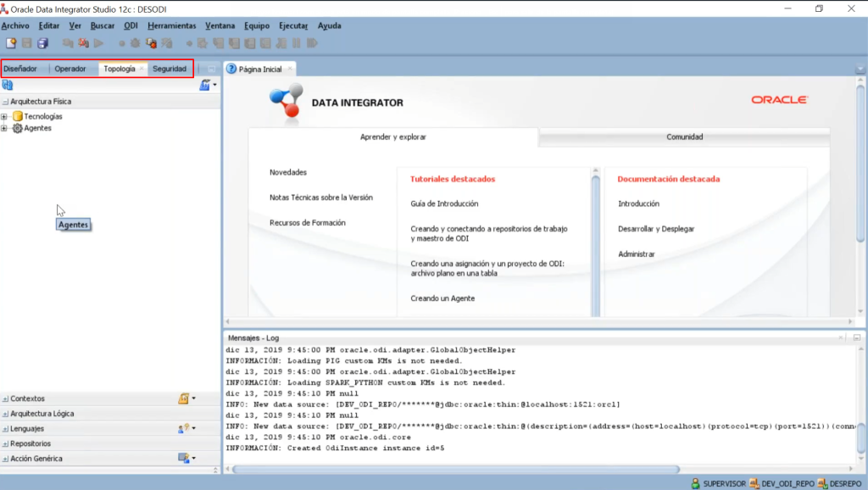Click the debug icon with red bug overlay

click(151, 43)
